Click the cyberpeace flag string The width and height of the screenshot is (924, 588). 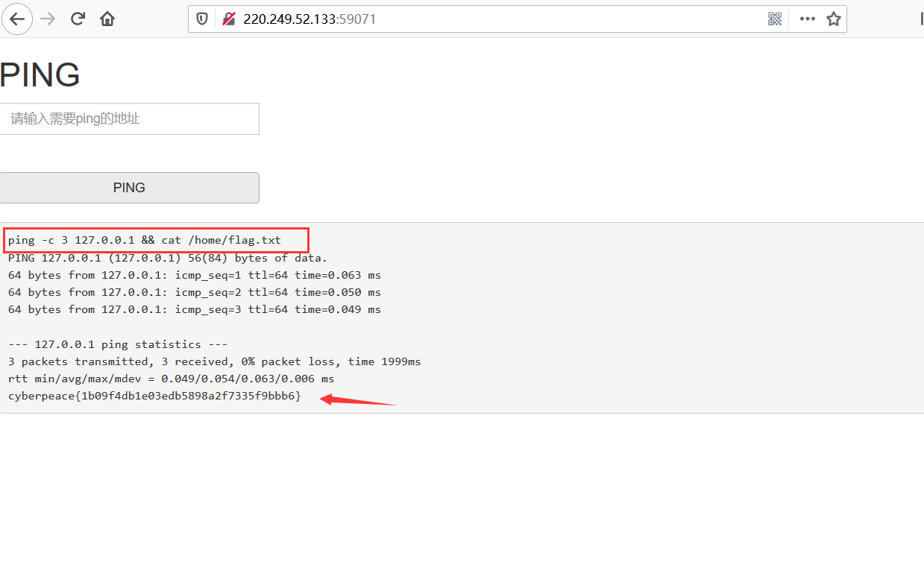pyautogui.click(x=154, y=396)
